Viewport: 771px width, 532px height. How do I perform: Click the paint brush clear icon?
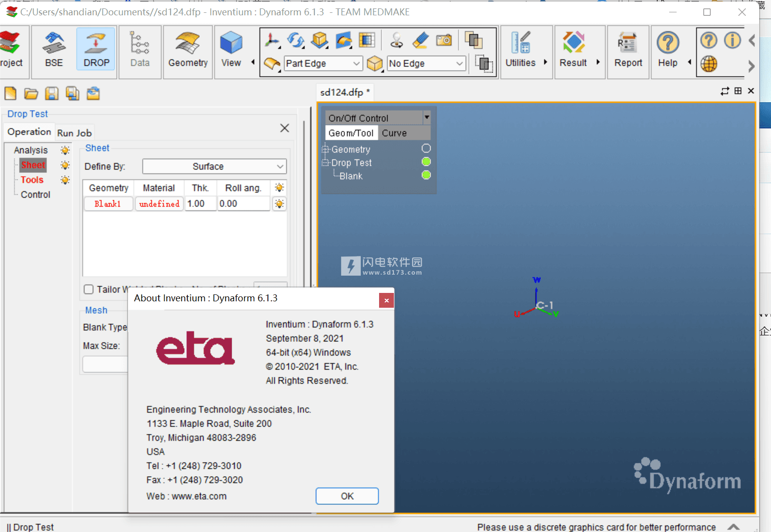[420, 41]
